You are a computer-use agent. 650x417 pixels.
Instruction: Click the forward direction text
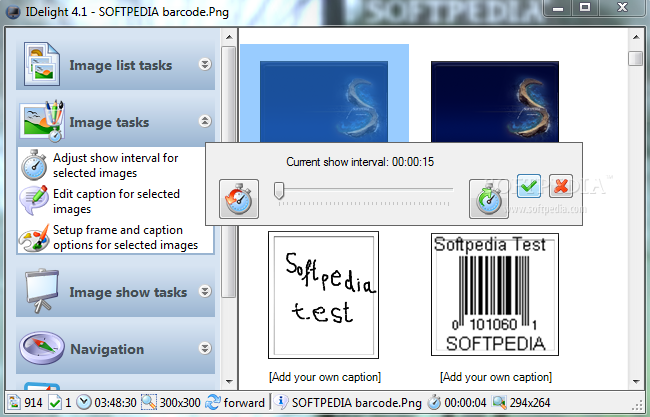coord(244,402)
